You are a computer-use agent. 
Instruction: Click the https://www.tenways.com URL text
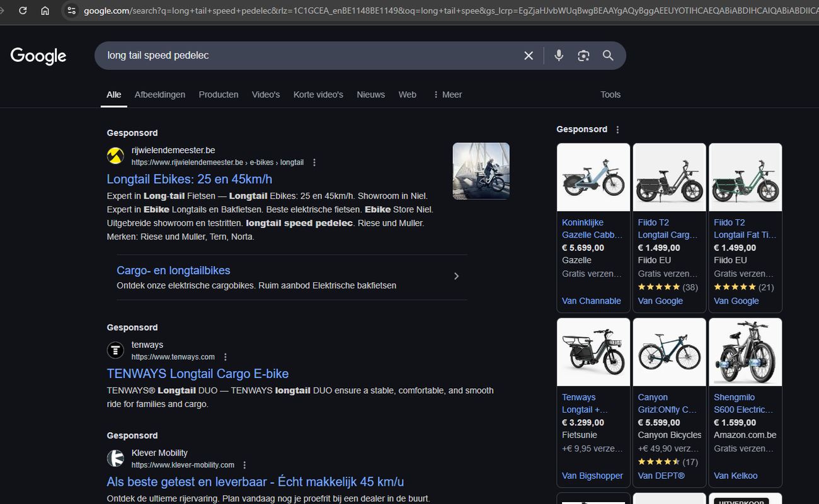pos(173,357)
